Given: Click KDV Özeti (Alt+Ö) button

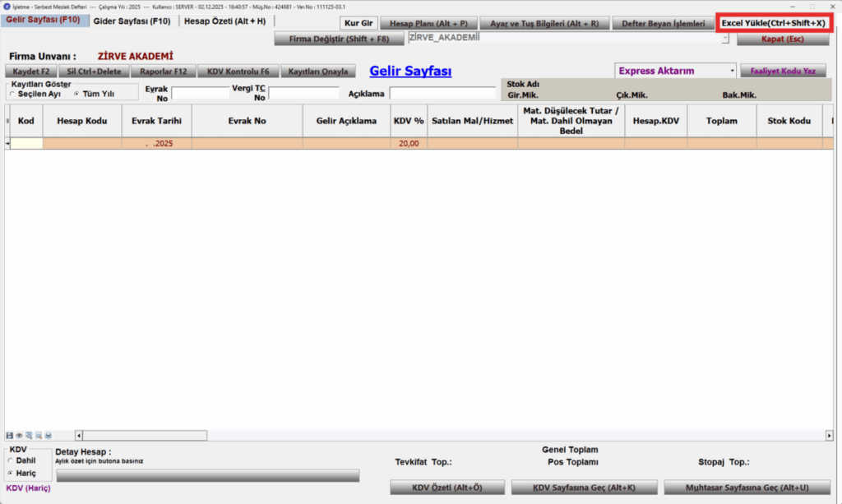Looking at the screenshot, I should click(447, 488).
